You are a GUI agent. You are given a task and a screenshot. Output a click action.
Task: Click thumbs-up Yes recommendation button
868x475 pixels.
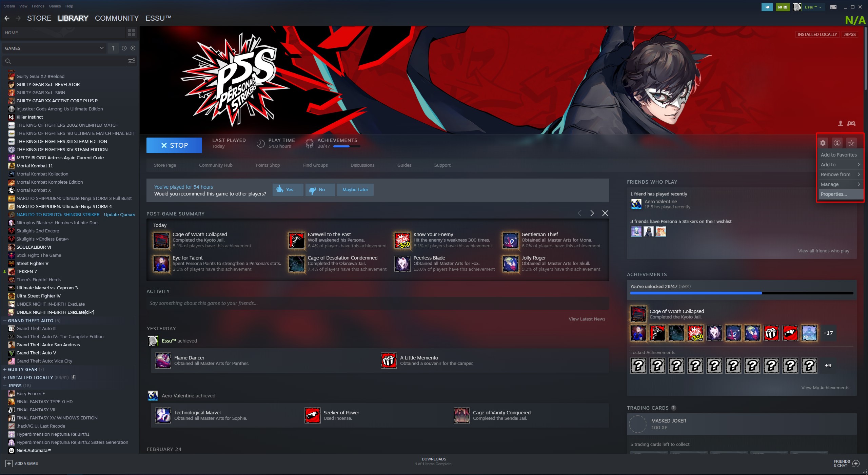[288, 190]
